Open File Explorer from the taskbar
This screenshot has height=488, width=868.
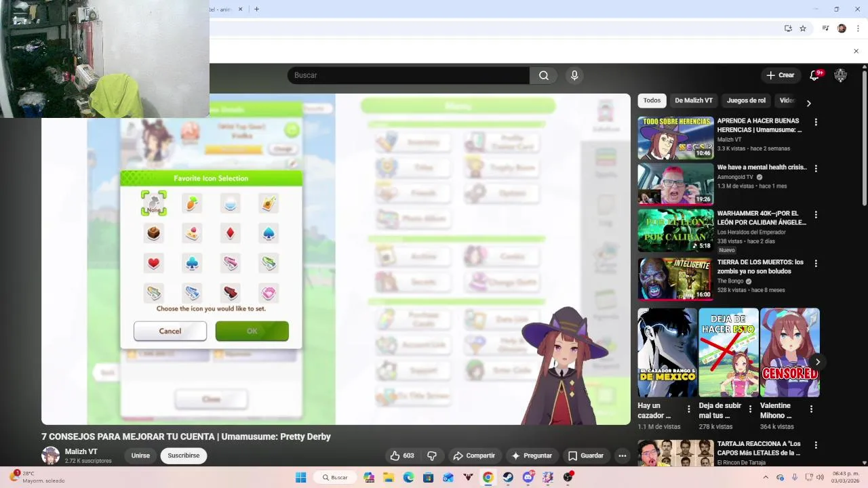[x=389, y=477]
